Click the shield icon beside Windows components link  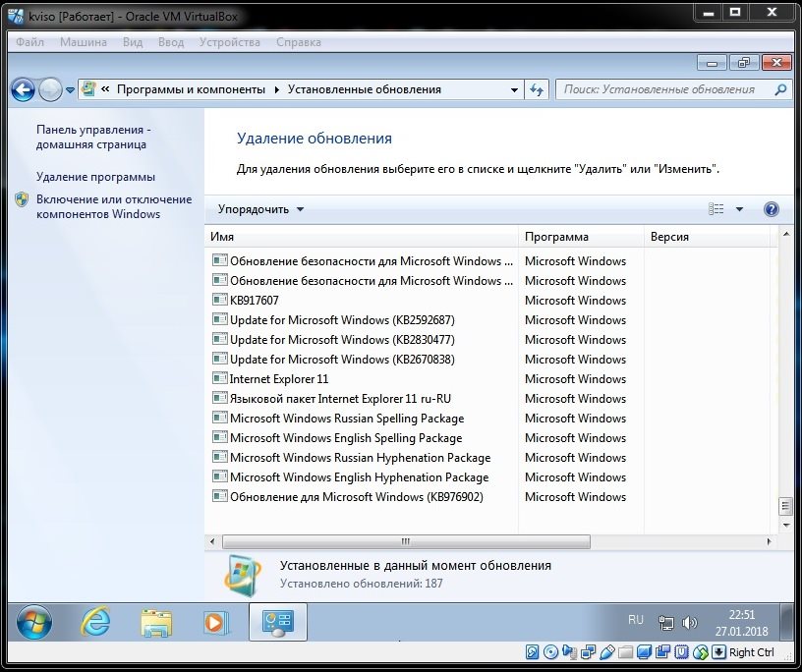tap(22, 199)
